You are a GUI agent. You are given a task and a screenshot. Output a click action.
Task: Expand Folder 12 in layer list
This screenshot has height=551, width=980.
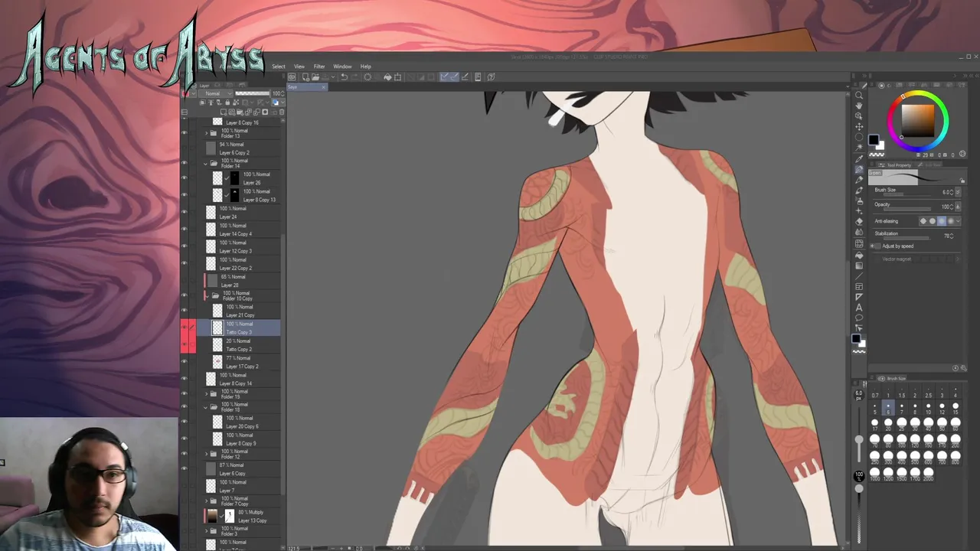tap(205, 454)
